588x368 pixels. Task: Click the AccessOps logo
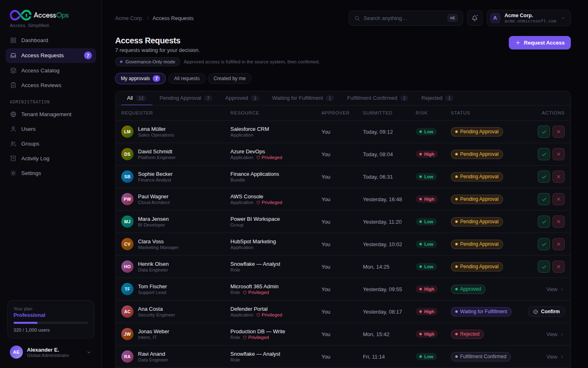pos(39,15)
